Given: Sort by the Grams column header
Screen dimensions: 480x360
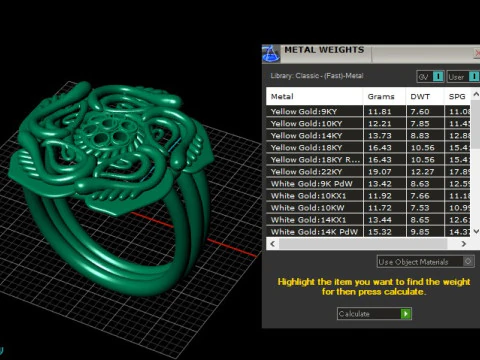Looking at the screenshot, I should 384,96.
